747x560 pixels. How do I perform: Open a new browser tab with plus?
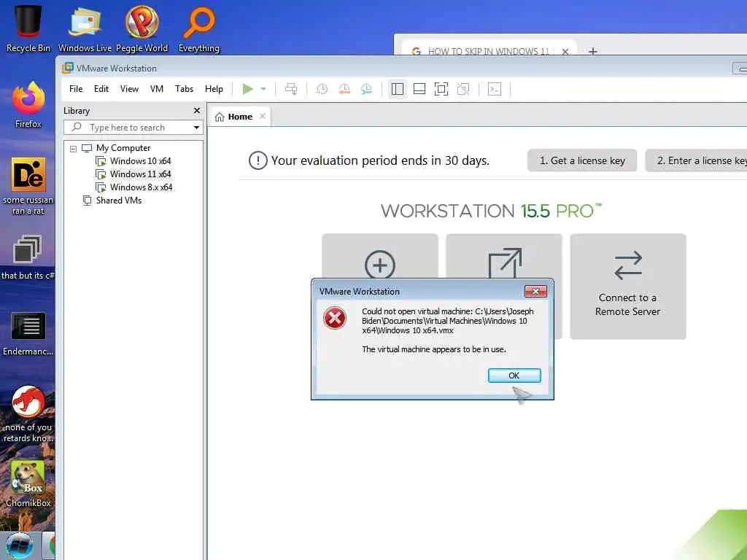click(592, 51)
